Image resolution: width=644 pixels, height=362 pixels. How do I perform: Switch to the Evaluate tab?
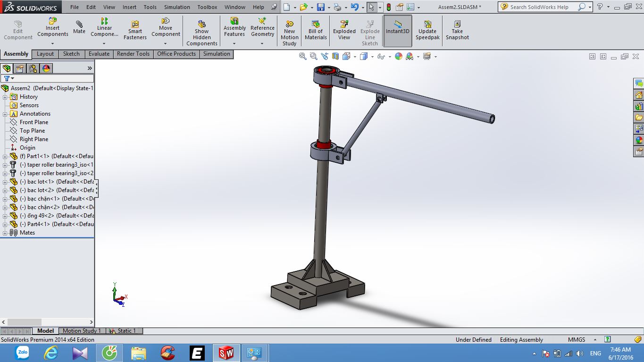tap(99, 54)
